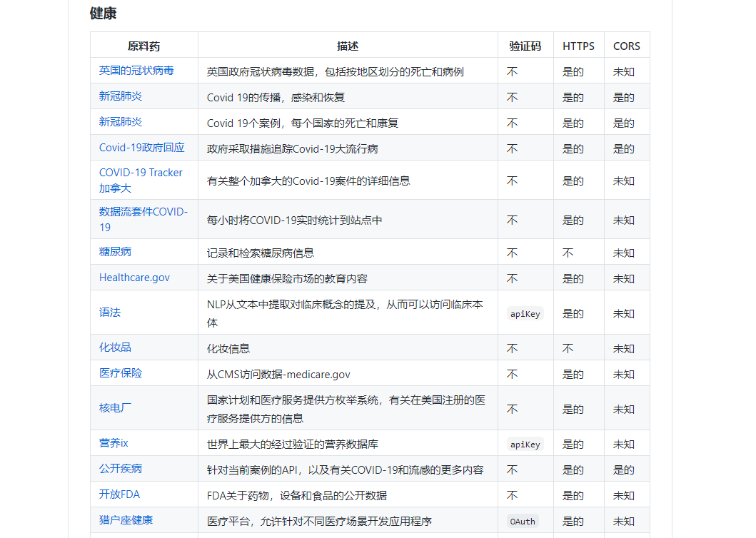Viewport: 756px width, 538px height.
Task: Open the 新冠肺炎 link for Covid 19的传播 row
Action: click(121, 96)
